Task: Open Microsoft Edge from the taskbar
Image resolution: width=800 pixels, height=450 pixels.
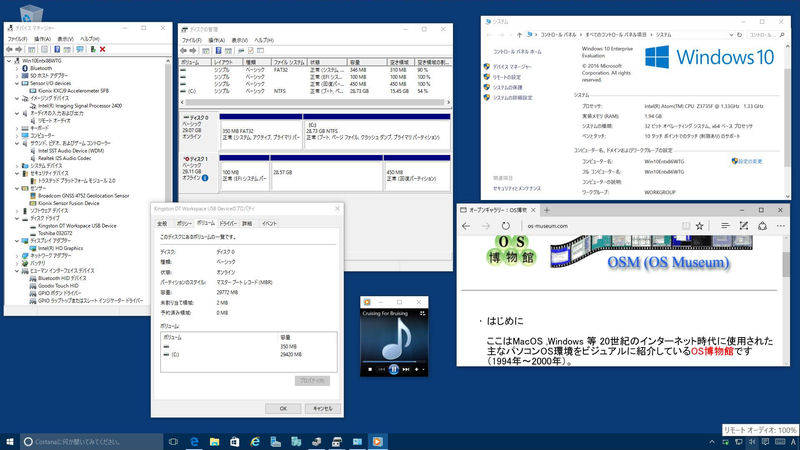Action: 194,441
